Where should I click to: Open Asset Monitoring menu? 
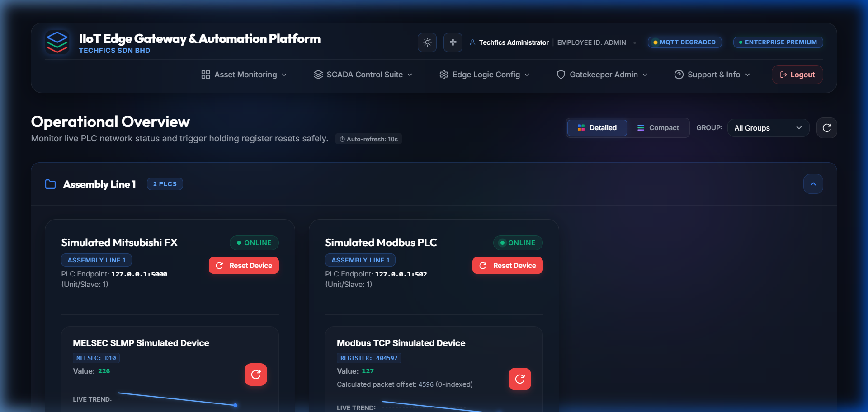coord(244,75)
